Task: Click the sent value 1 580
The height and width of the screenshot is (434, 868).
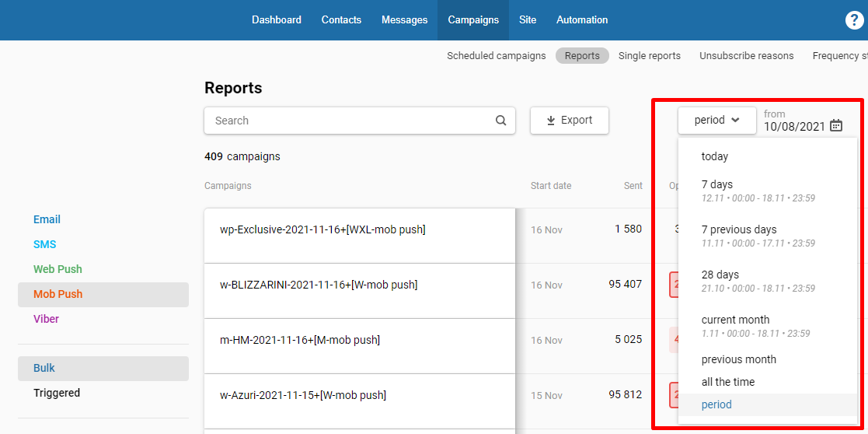Action: click(x=629, y=229)
